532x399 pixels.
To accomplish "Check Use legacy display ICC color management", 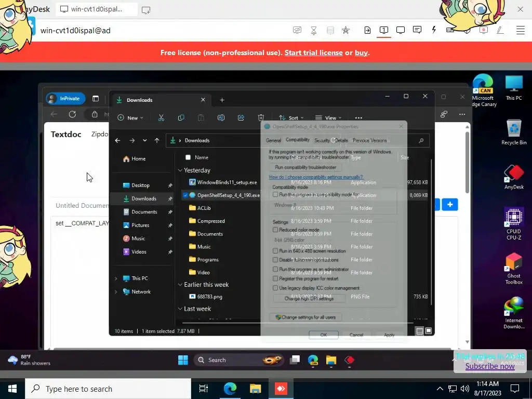I will point(275,288).
